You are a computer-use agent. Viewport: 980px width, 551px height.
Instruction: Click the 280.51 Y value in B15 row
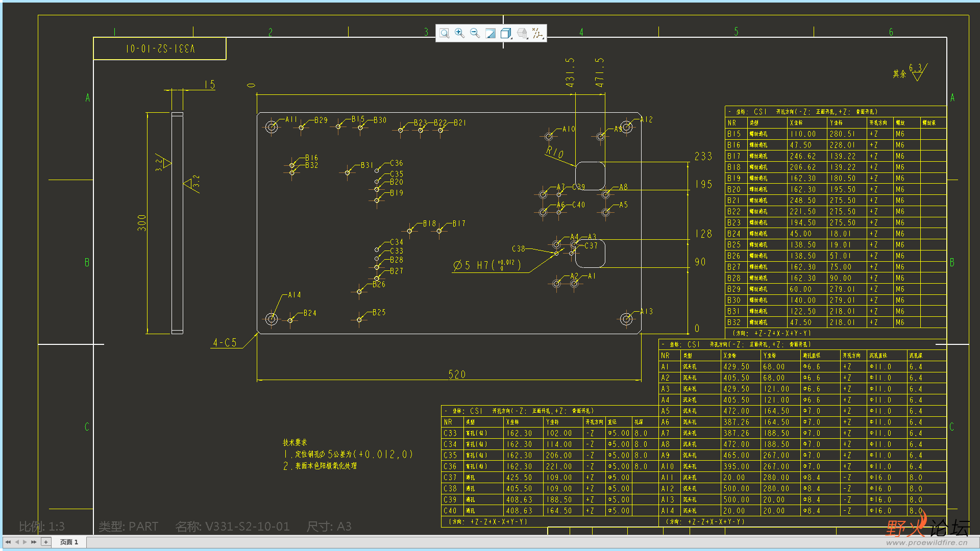click(842, 134)
